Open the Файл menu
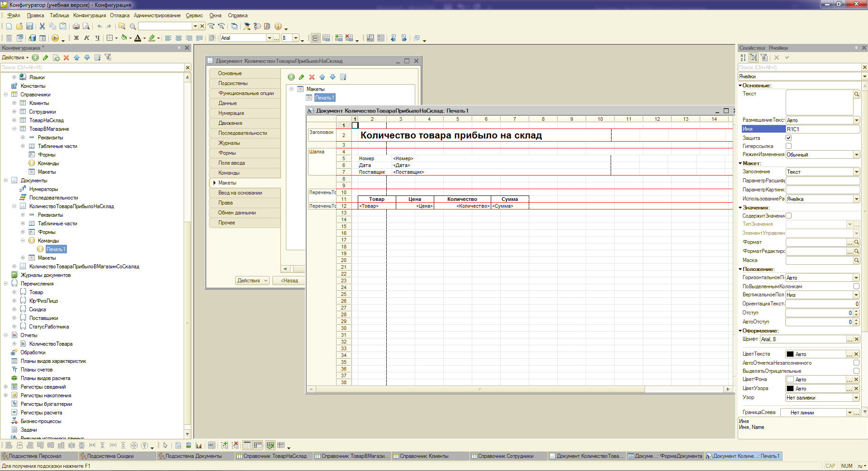This screenshot has height=471, width=868. [x=14, y=15]
